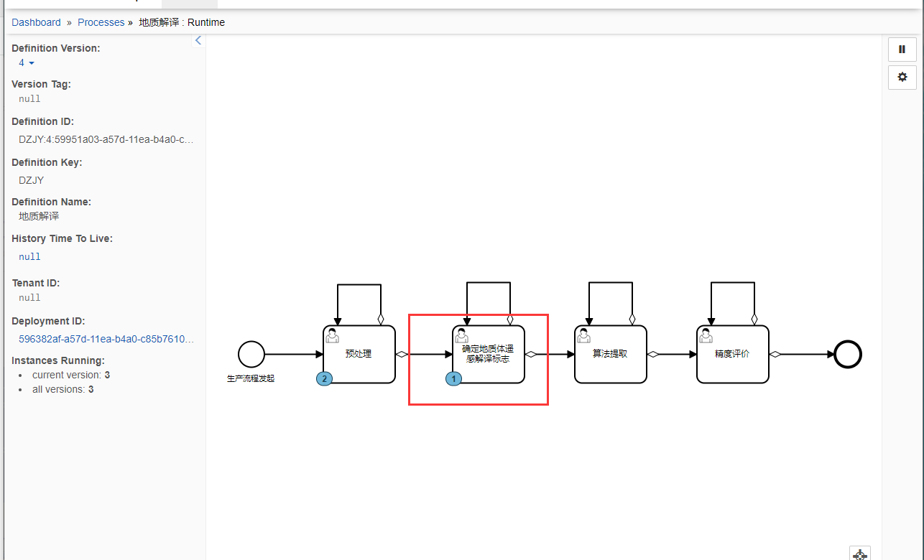Screen dimensions: 924x560
Task: Click the Definition ID starting with DZJY:4
Action: click(106, 139)
